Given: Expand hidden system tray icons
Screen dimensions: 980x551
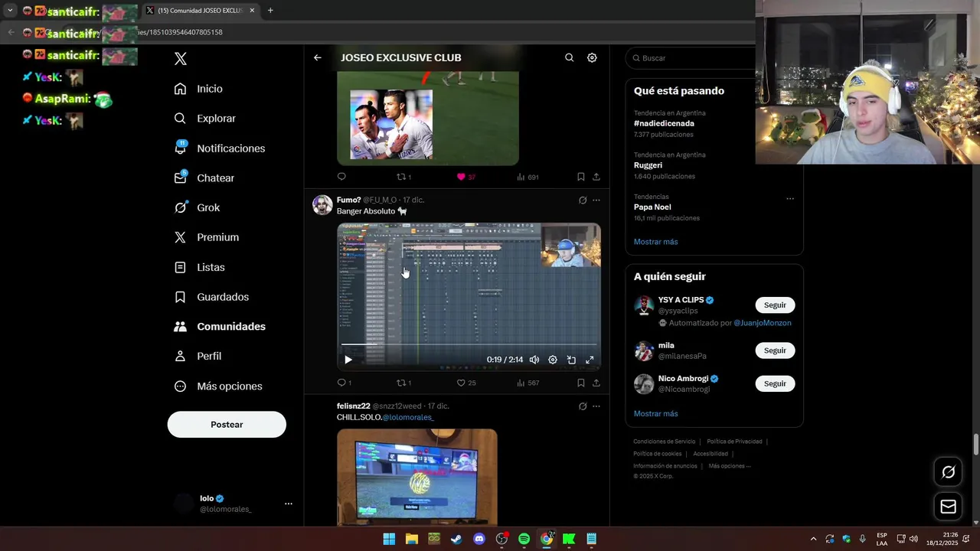Looking at the screenshot, I should tap(813, 539).
